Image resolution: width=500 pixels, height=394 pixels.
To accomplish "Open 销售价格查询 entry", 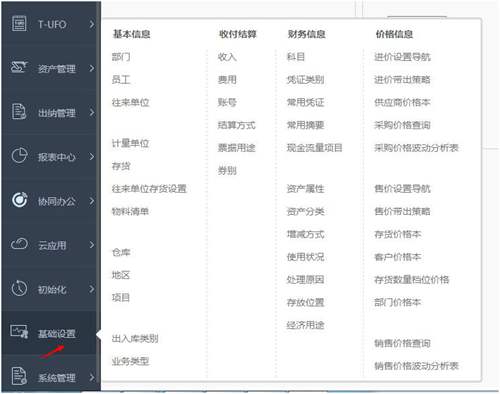I will [402, 343].
